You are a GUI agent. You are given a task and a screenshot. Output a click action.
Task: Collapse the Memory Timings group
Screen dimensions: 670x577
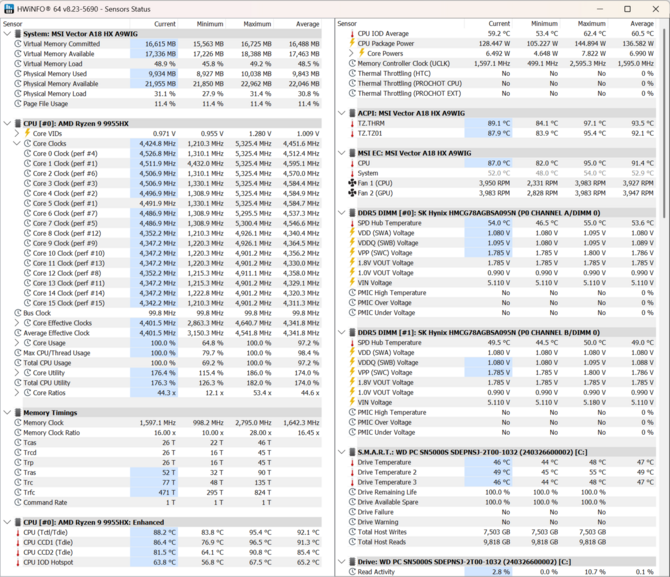point(7,413)
